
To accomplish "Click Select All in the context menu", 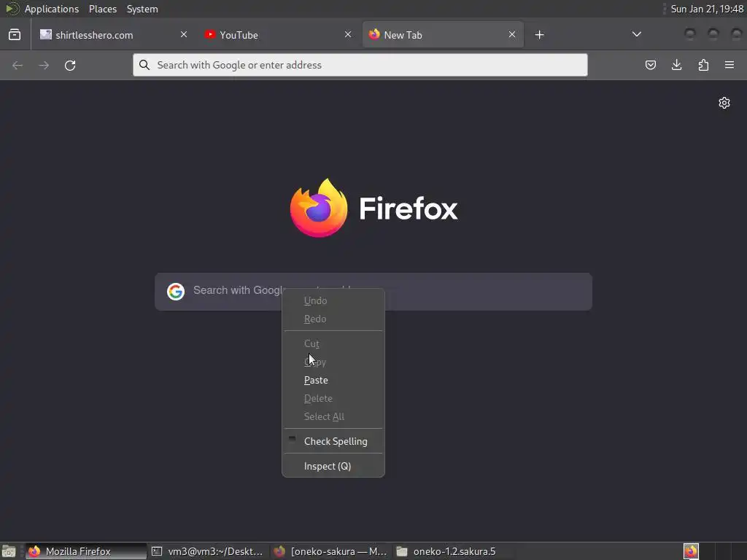I will 333,416.
